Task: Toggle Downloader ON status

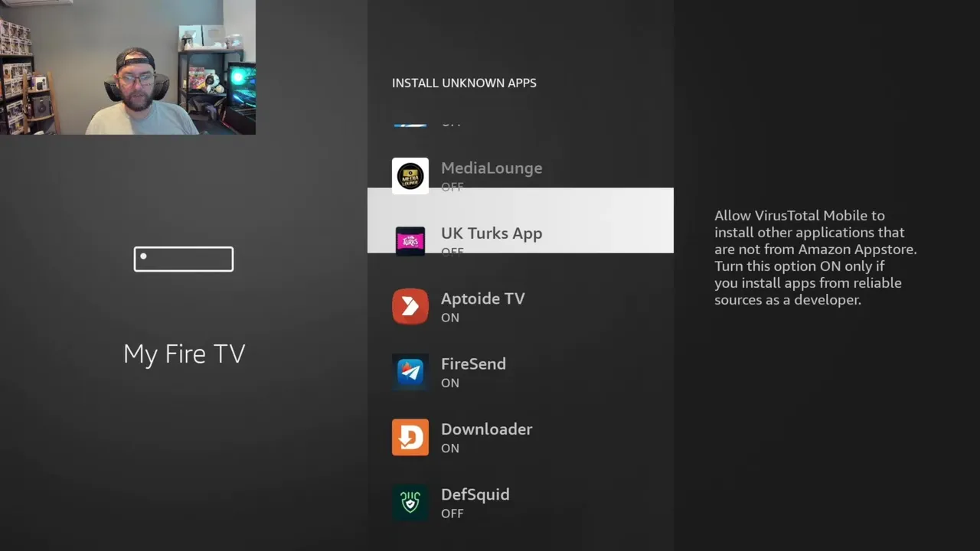Action: (x=450, y=448)
